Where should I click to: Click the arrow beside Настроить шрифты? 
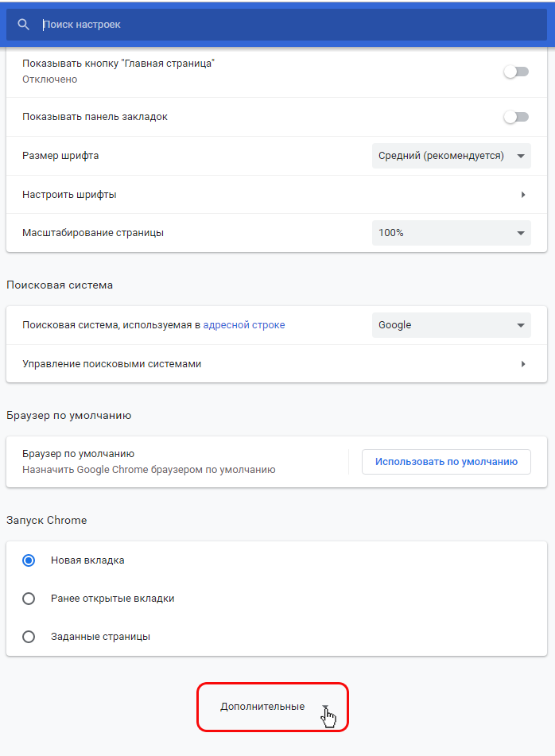click(523, 195)
